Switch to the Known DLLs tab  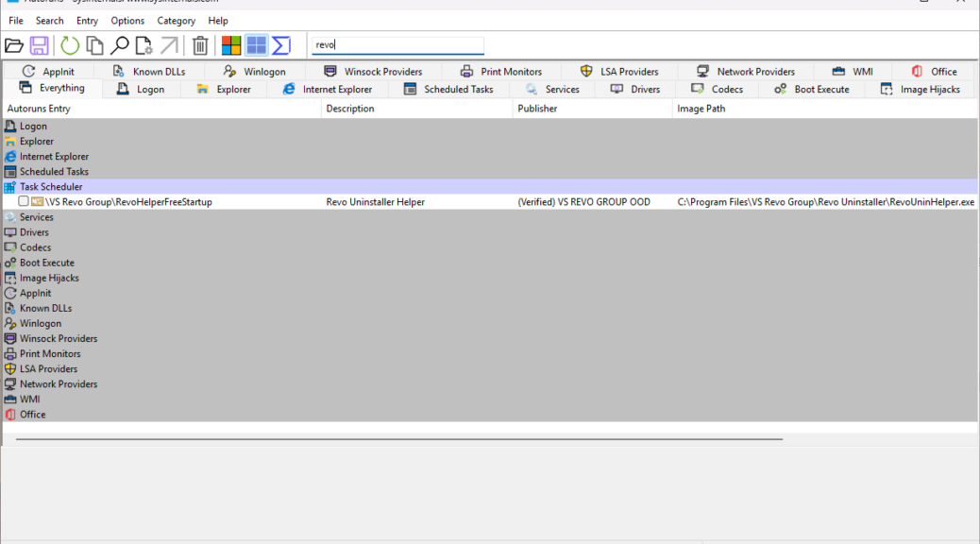(x=149, y=71)
